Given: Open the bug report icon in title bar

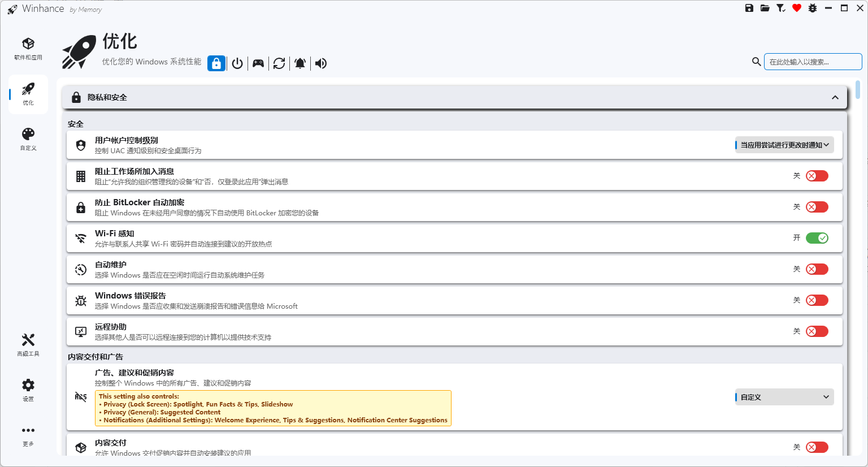Looking at the screenshot, I should tap(812, 8).
